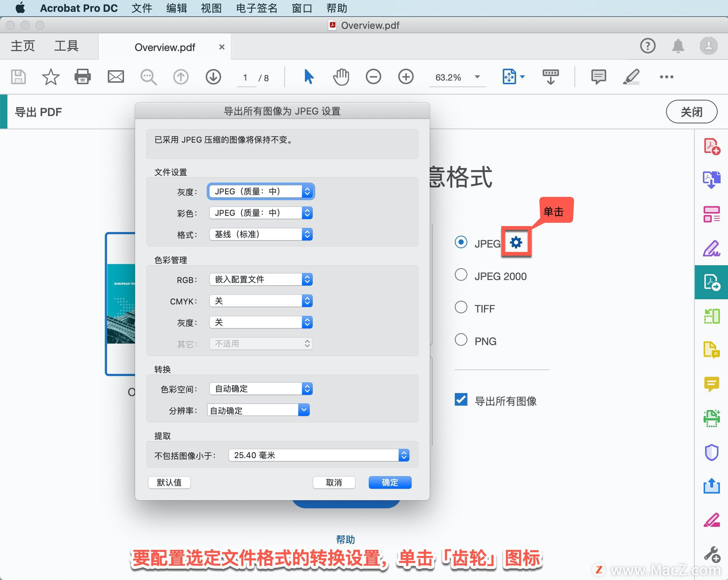Open the 电子签名 menu
This screenshot has height=580, width=728.
tap(257, 8)
